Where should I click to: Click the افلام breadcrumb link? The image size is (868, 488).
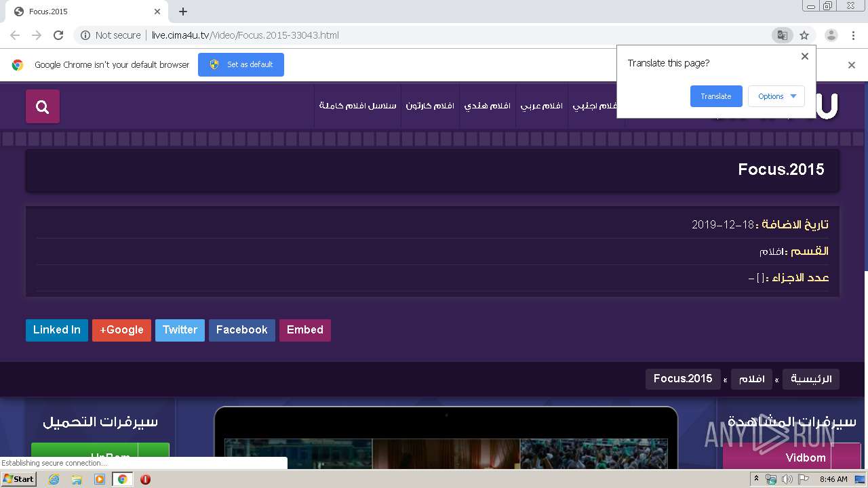(752, 379)
